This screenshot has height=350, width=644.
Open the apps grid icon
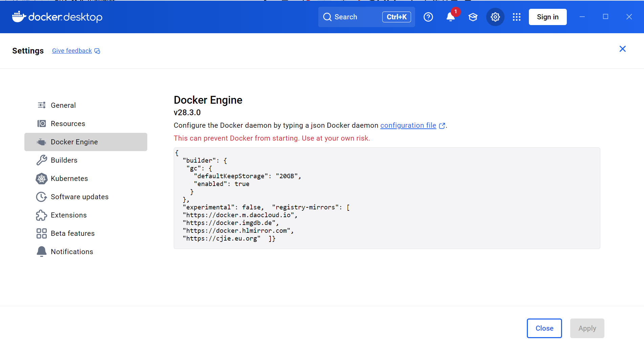517,17
